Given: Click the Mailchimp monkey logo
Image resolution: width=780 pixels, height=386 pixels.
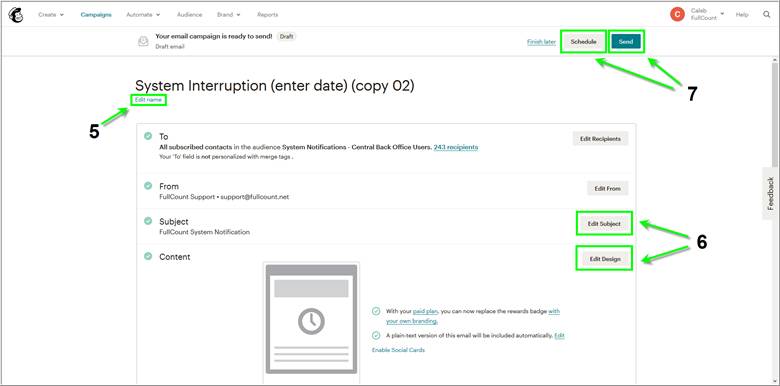Looking at the screenshot, I should (x=15, y=14).
